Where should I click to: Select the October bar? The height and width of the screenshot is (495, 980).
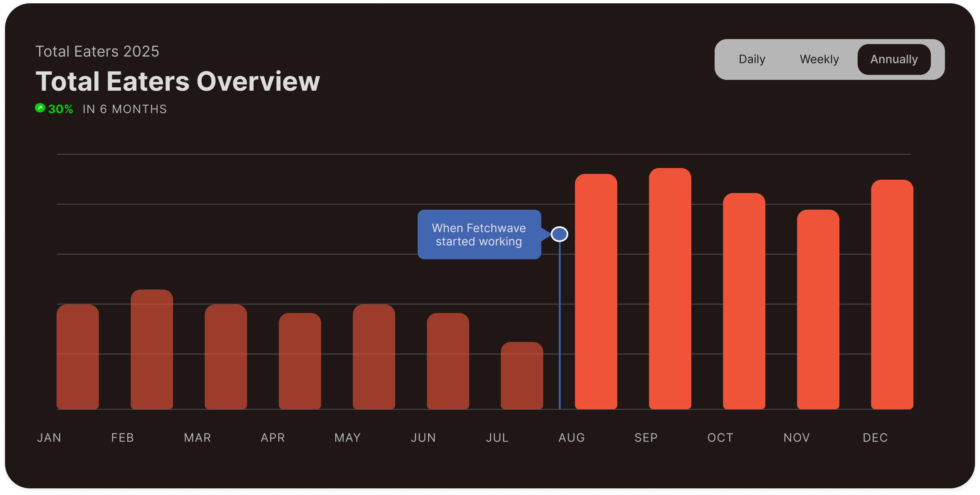click(x=744, y=301)
